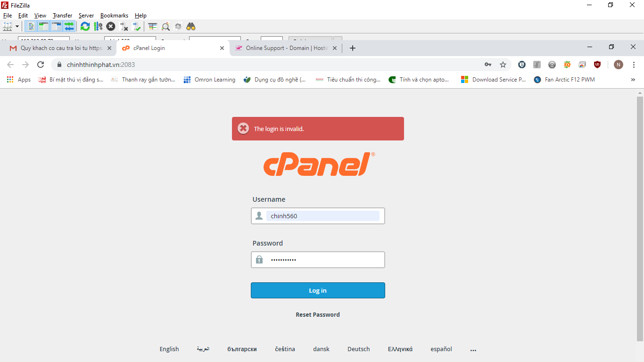Close the Online Support tab

click(x=335, y=48)
